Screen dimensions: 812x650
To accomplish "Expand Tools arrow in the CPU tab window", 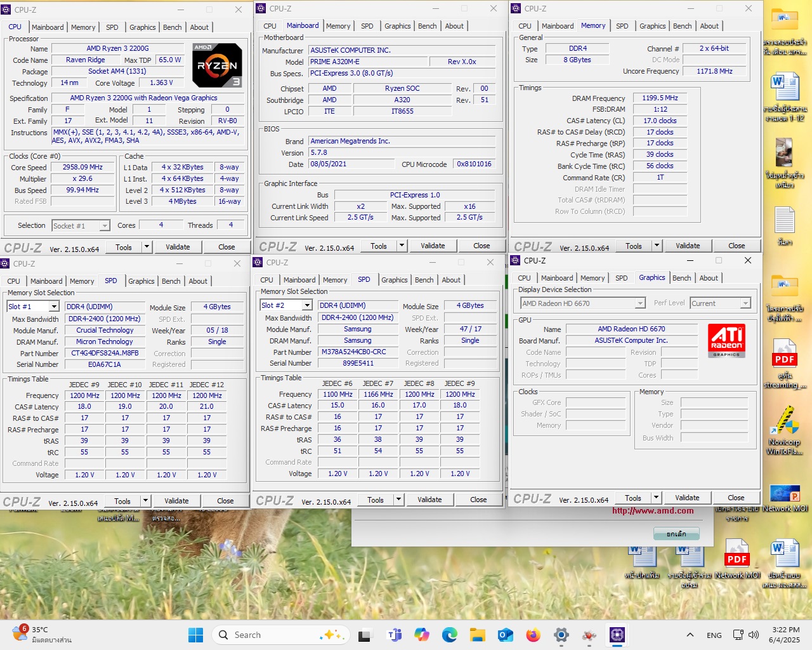I will coord(147,247).
